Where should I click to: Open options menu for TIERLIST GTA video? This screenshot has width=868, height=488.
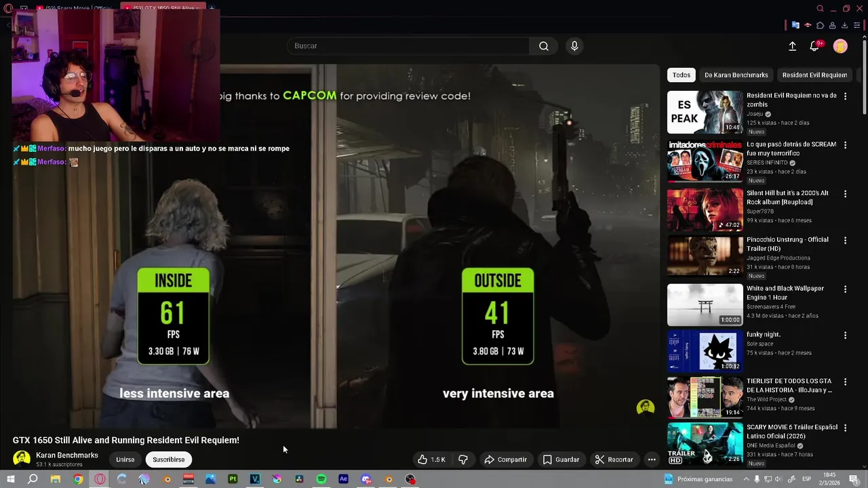click(x=845, y=382)
